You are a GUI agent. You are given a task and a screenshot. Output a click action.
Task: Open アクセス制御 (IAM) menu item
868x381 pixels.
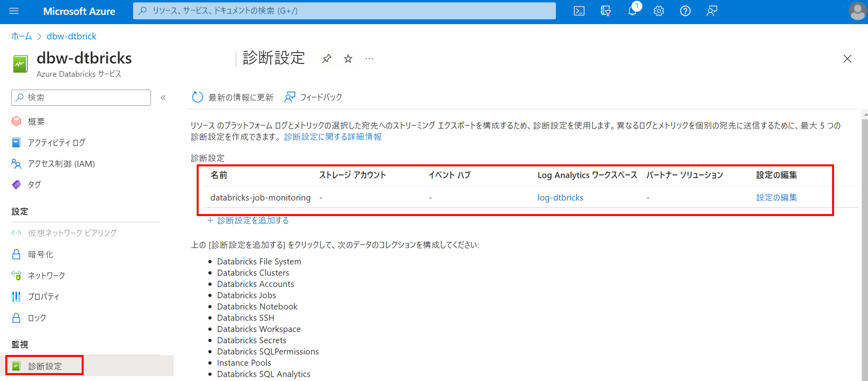click(61, 164)
